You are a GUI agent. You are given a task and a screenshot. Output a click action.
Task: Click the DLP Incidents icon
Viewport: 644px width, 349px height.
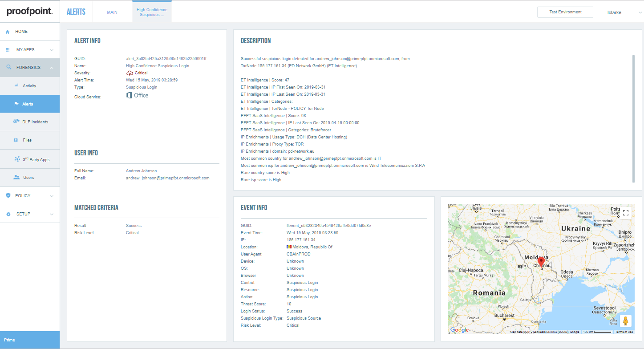click(16, 122)
